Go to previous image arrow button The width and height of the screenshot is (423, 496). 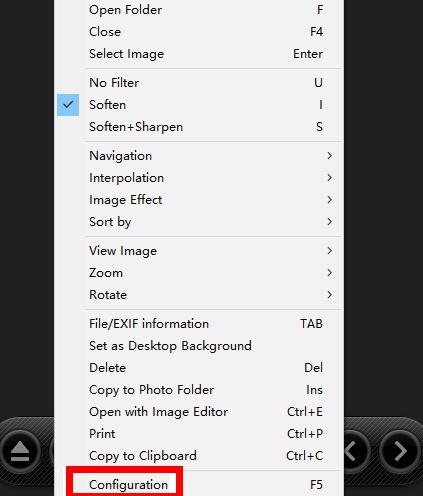click(x=356, y=452)
